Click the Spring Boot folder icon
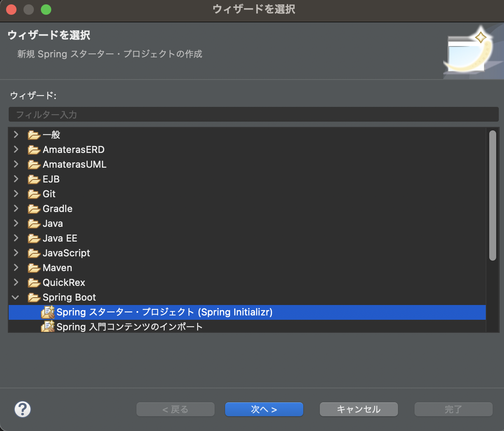Image resolution: width=504 pixels, height=431 pixels. pos(34,297)
